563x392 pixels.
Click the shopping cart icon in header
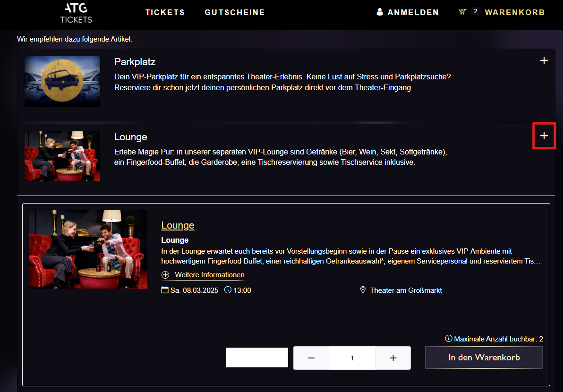pos(462,12)
